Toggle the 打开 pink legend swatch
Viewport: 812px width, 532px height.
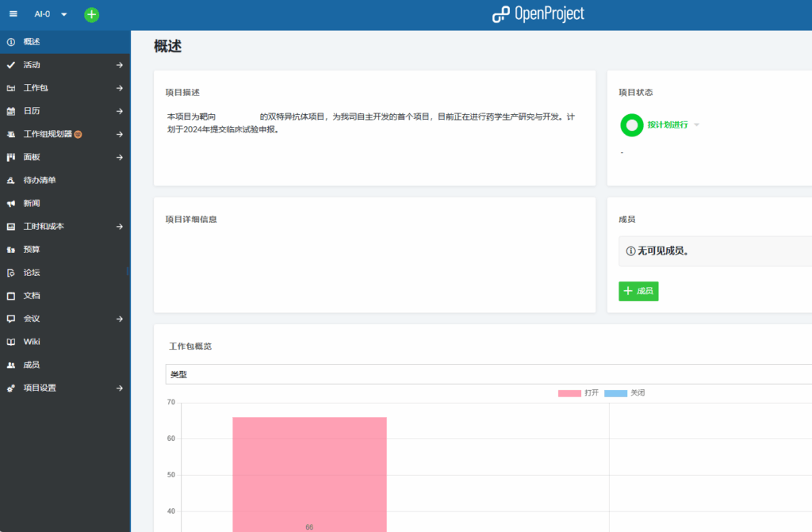[x=569, y=393]
